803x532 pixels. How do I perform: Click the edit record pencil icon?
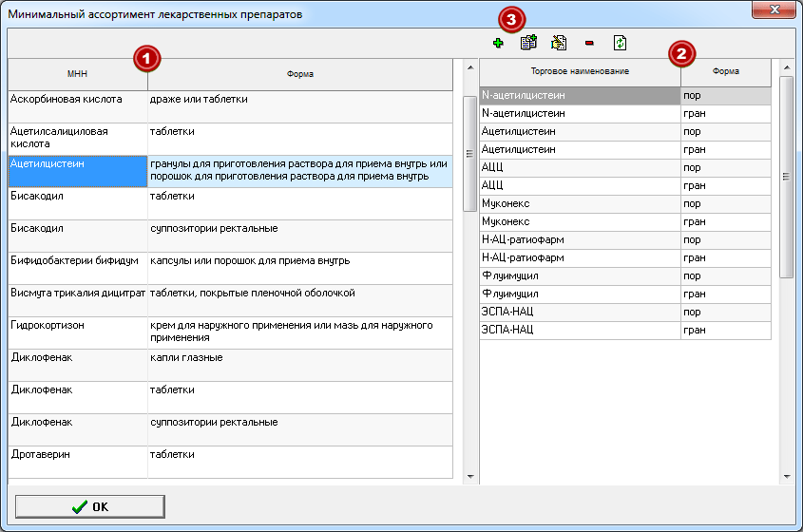pyautogui.click(x=559, y=43)
